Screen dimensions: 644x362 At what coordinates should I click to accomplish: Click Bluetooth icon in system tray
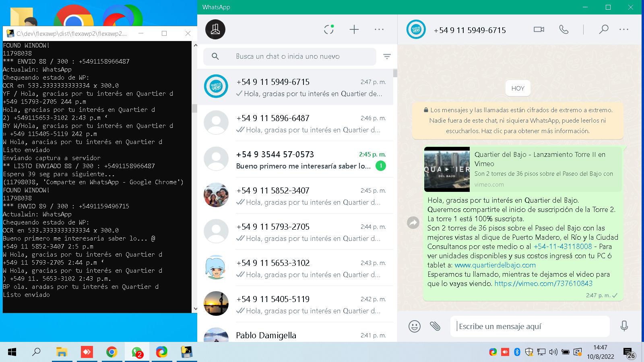coord(517,352)
